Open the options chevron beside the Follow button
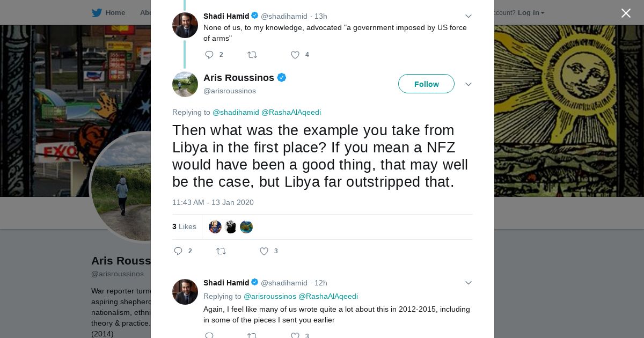Screen dimensions: 644x338 (x=469, y=84)
